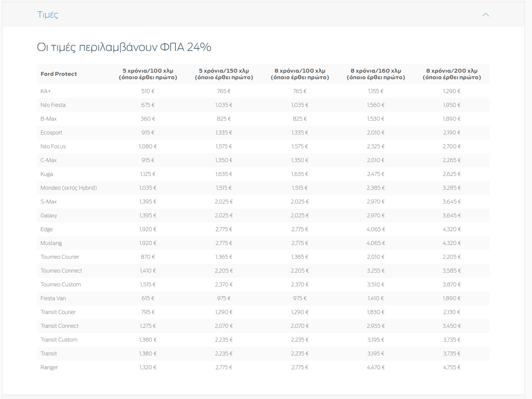Click the Νέο Focus 2,700 € price
Screen dimensions: 532x399
tap(452, 146)
